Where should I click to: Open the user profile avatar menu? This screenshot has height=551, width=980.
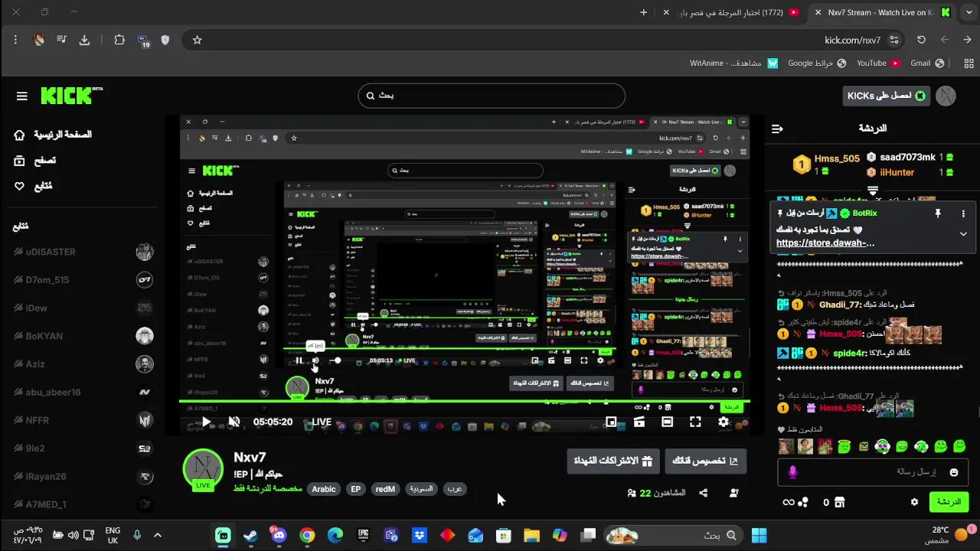[x=946, y=96]
